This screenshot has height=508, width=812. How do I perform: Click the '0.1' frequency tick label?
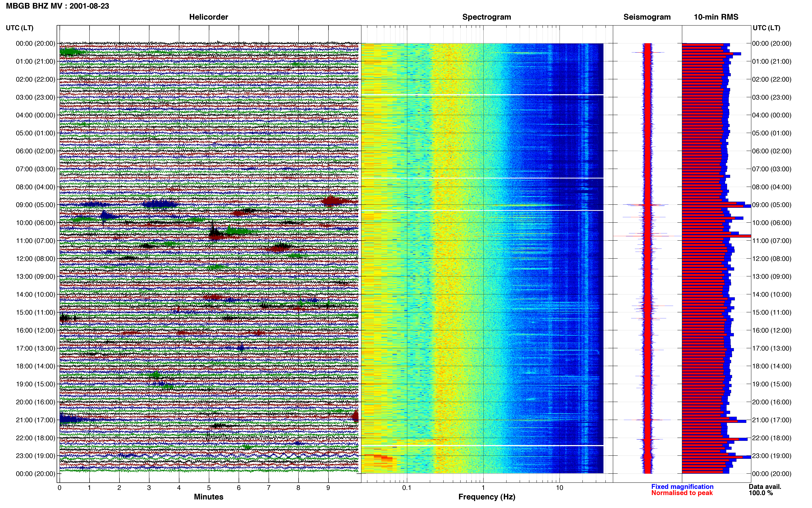(407, 488)
